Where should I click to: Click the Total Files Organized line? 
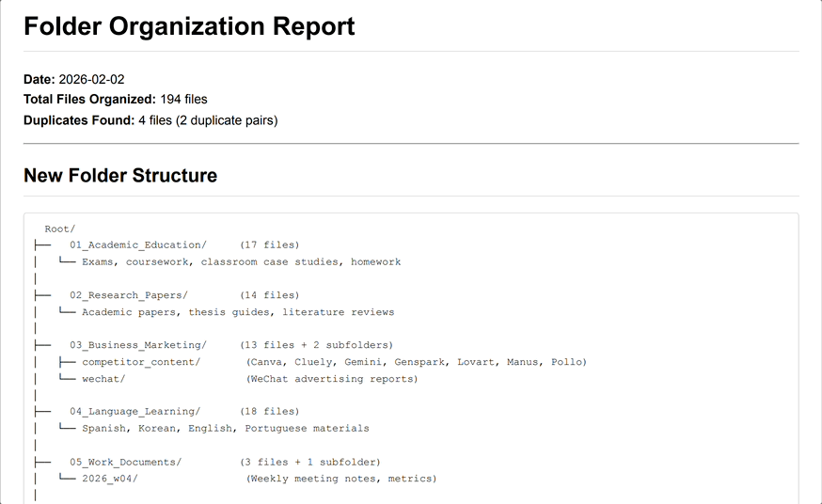pyautogui.click(x=115, y=99)
